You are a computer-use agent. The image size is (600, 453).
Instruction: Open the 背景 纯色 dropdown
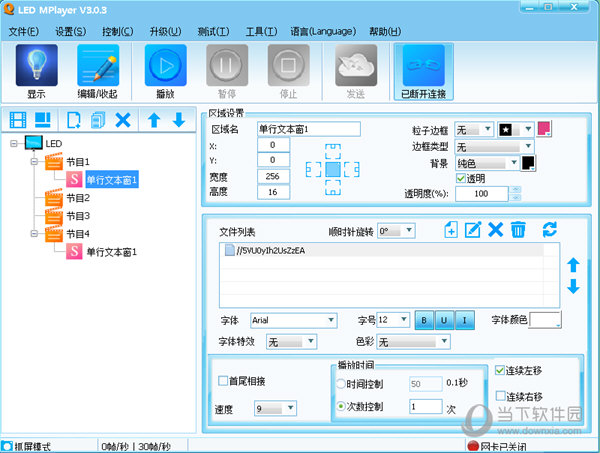(x=488, y=163)
